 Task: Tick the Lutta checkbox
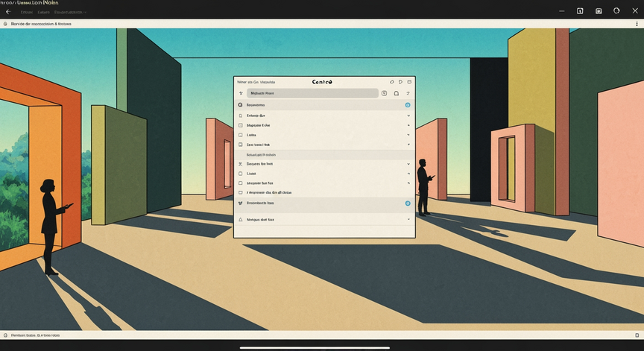coord(240,135)
